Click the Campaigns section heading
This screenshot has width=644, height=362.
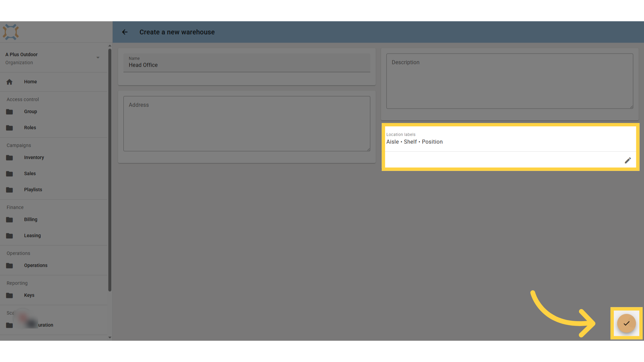[19, 145]
